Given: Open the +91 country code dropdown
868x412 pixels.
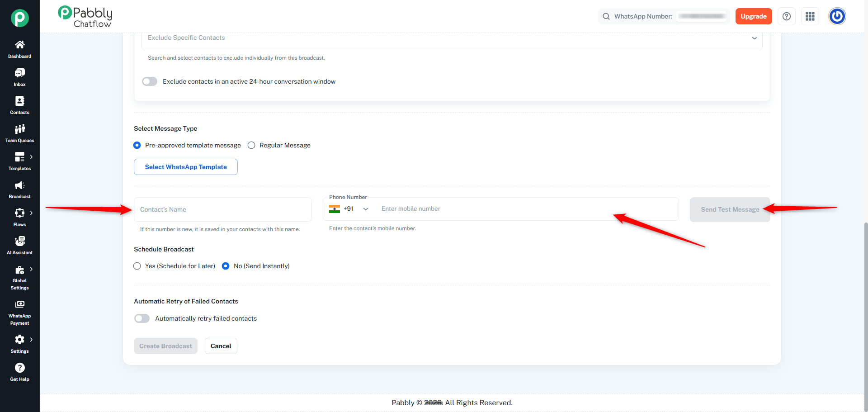Looking at the screenshot, I should coord(349,209).
